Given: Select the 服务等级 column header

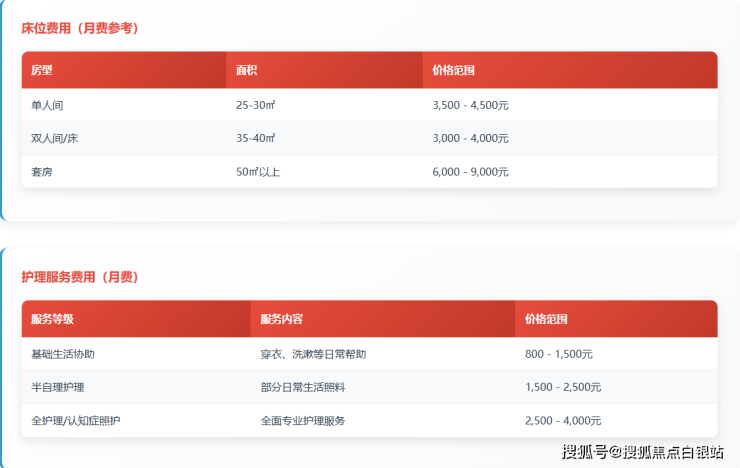Looking at the screenshot, I should [52, 320].
